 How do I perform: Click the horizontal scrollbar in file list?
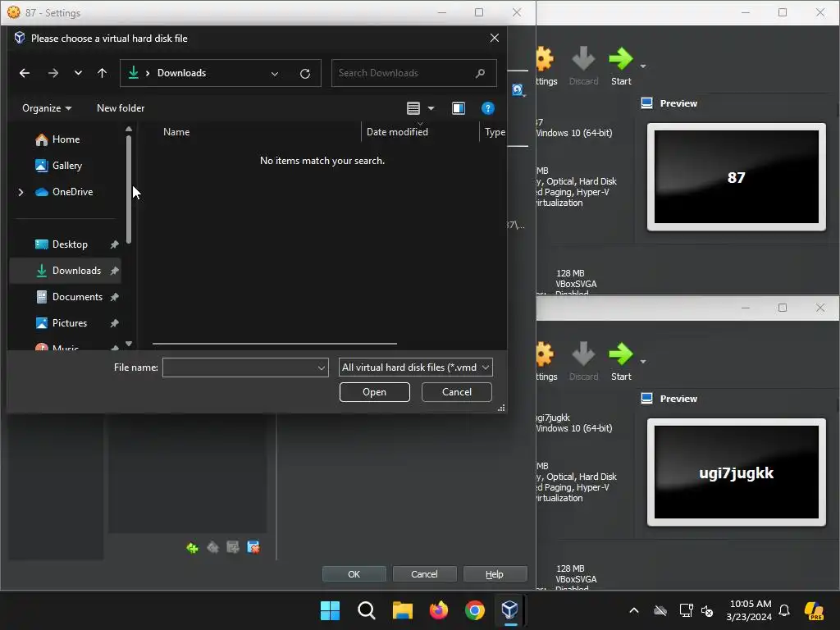click(x=274, y=344)
